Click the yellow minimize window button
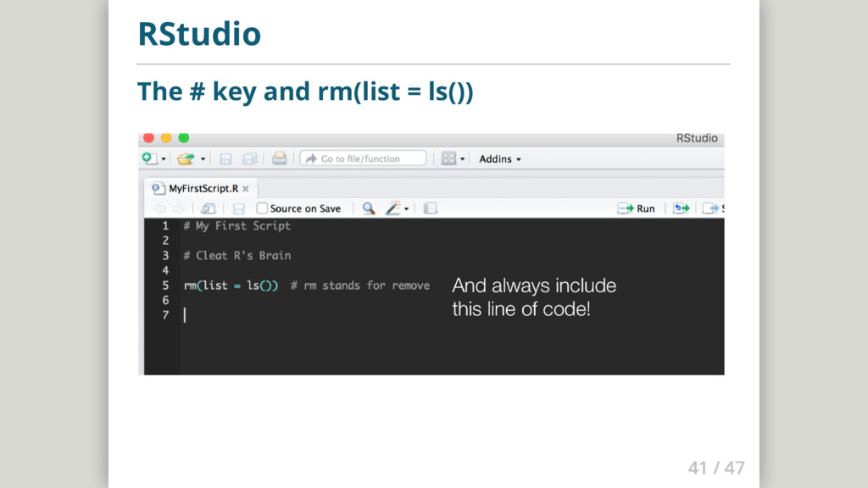868x488 pixels. coord(166,138)
